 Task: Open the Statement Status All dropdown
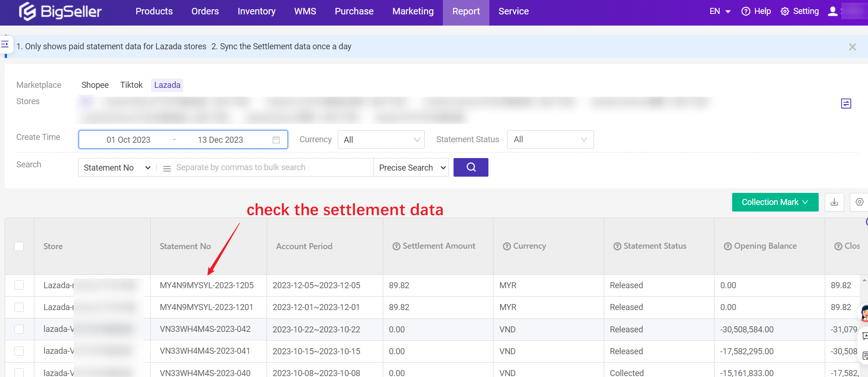550,139
